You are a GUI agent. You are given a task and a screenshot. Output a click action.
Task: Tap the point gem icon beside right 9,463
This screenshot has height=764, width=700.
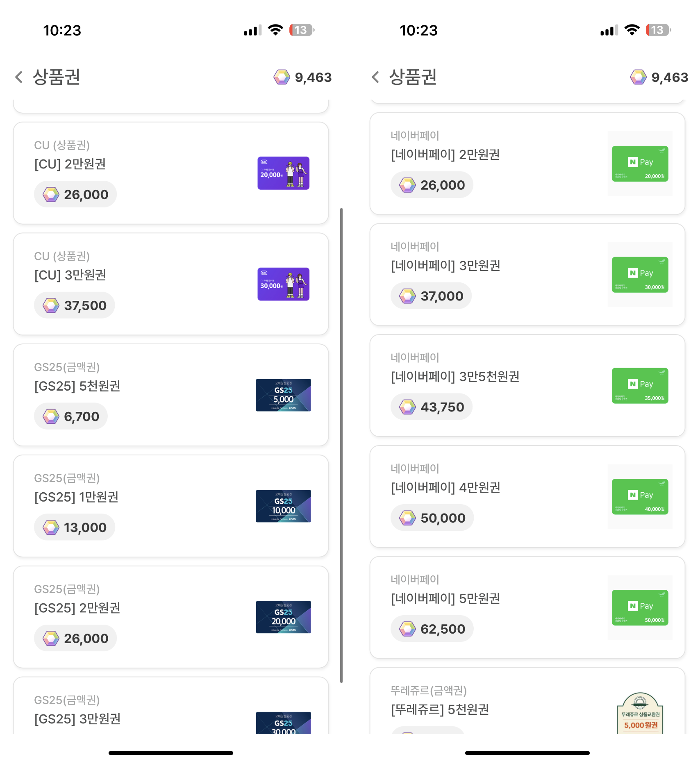pos(639,77)
